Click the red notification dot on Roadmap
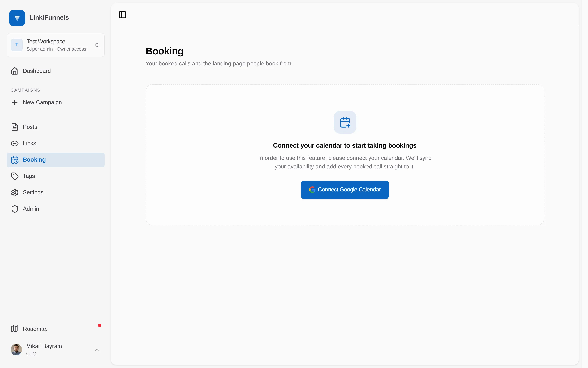The width and height of the screenshot is (588, 368). click(x=100, y=325)
